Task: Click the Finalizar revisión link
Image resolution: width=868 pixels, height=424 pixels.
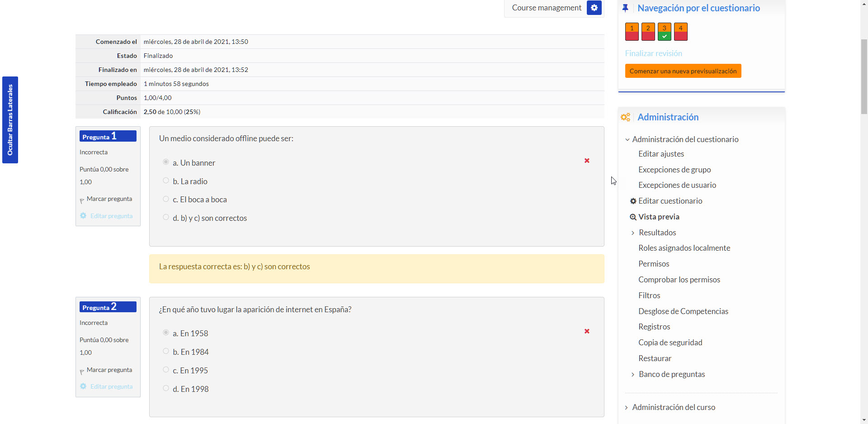Action: click(x=653, y=53)
